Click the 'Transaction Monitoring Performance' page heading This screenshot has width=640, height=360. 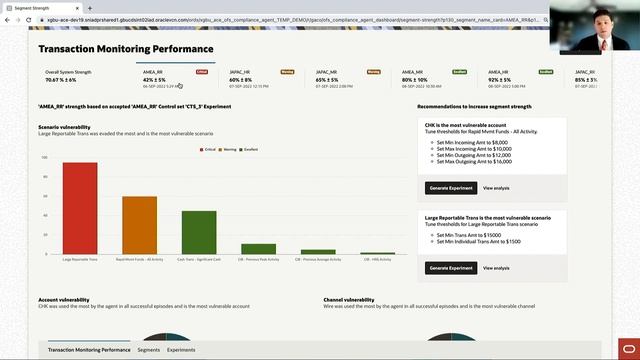(126, 49)
